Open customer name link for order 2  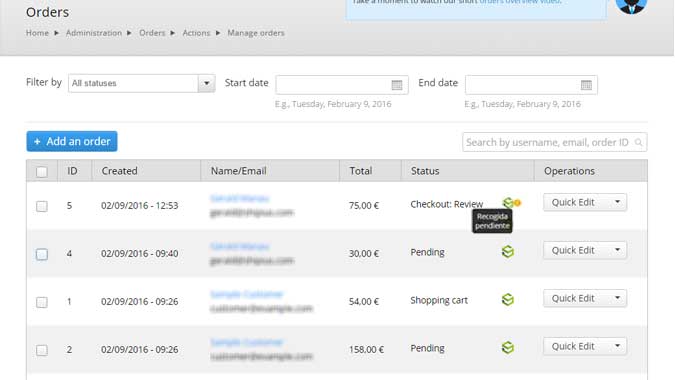[x=247, y=343]
